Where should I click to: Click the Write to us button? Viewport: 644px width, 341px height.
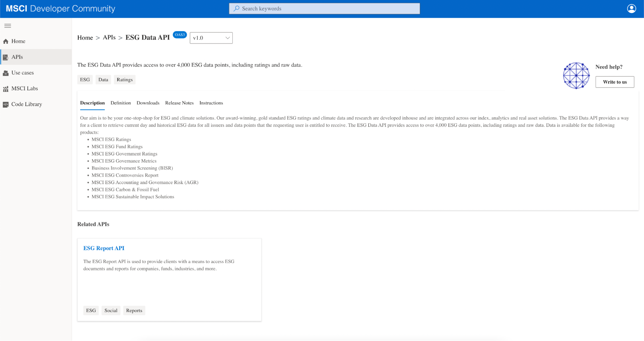click(x=614, y=82)
